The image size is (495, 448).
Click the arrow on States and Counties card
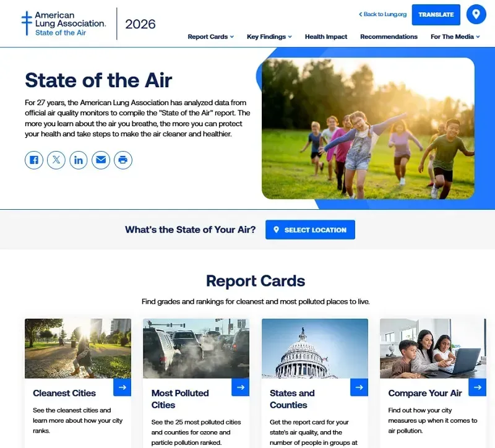(x=359, y=387)
